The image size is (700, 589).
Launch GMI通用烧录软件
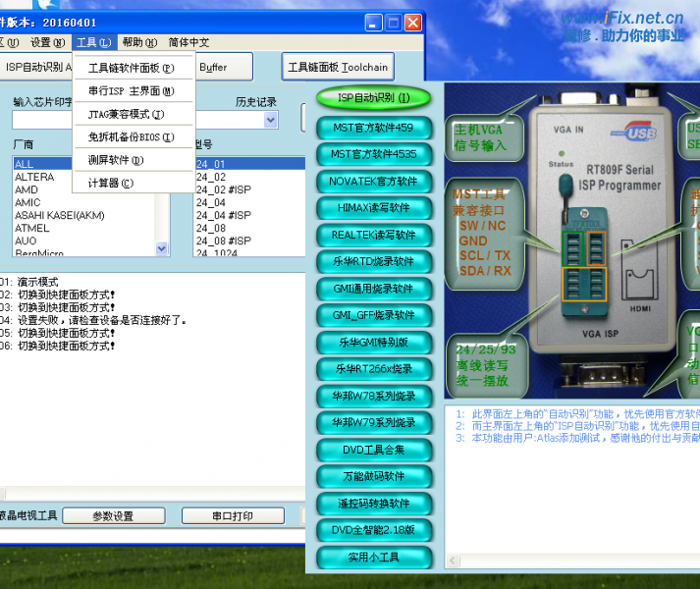tap(374, 289)
